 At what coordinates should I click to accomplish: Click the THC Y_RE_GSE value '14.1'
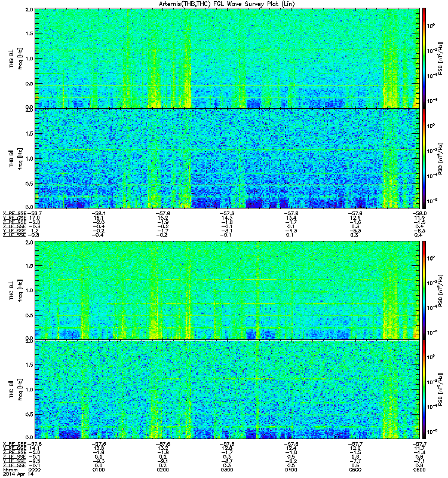pyautogui.click(x=35, y=448)
